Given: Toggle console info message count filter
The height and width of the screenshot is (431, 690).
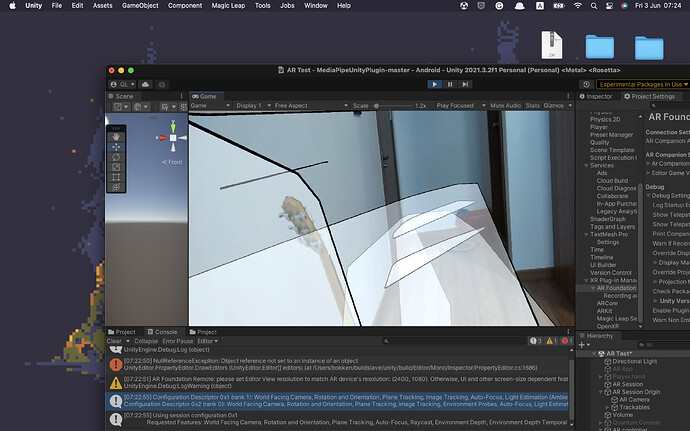Looking at the screenshot, I should 536,341.
